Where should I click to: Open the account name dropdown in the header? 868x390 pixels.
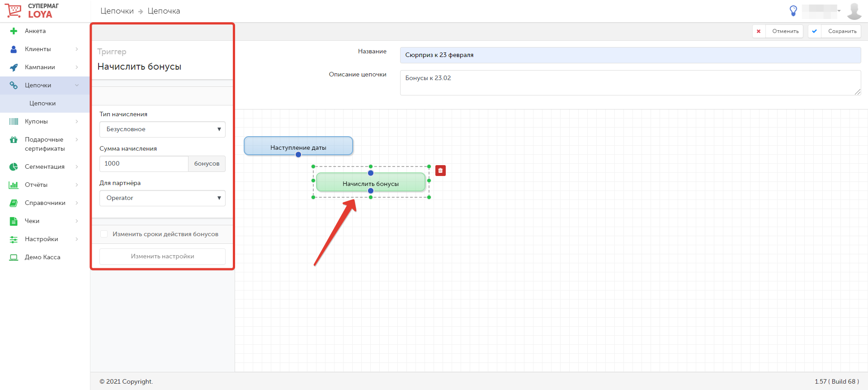point(822,11)
